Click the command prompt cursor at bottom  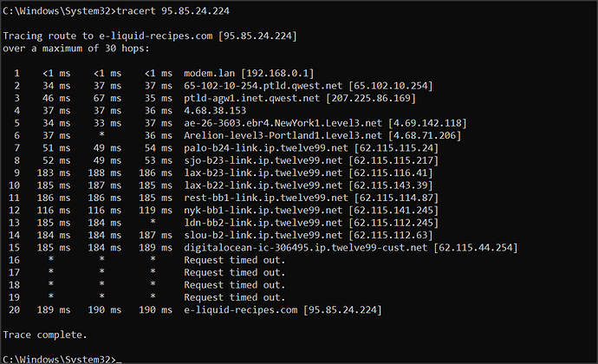pos(119,361)
